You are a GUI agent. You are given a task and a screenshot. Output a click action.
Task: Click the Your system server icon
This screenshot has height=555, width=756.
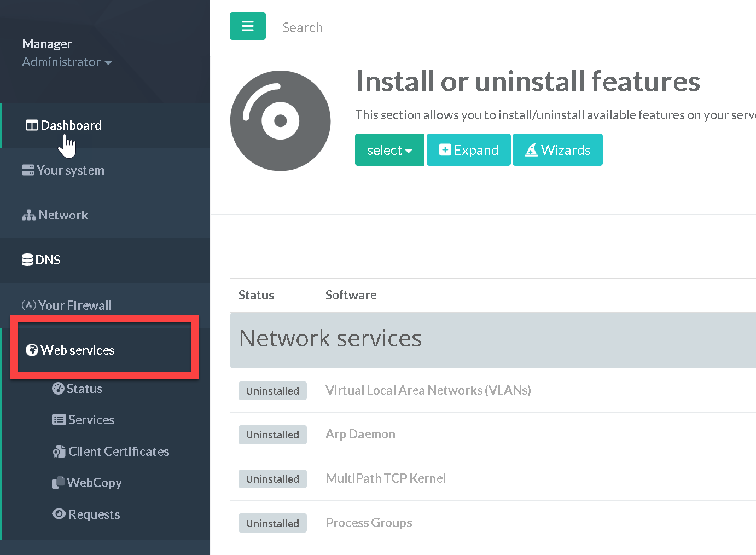click(28, 170)
